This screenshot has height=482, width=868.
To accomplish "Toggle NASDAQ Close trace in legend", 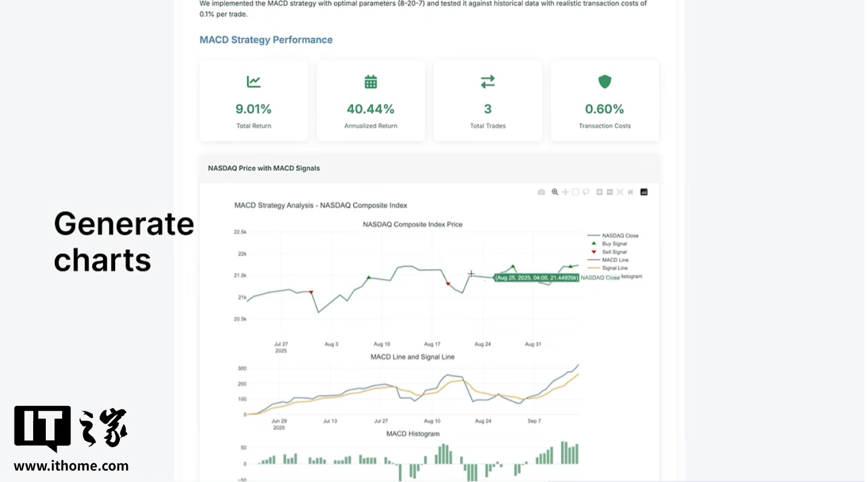I will coord(620,236).
